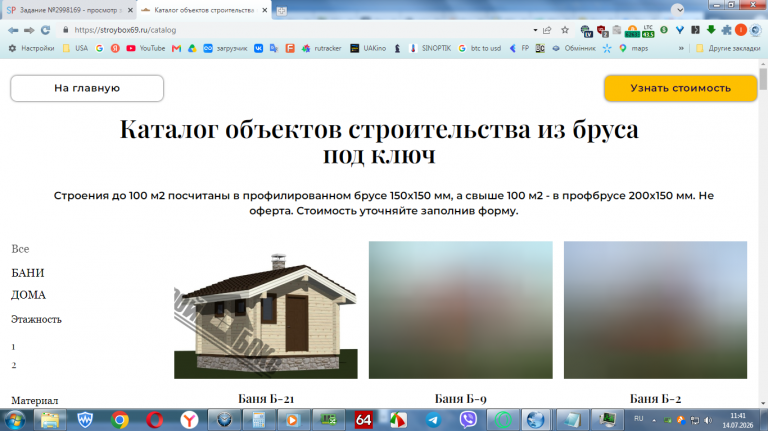Expand hidden bookmarks with double chevron
768x431 pixels.
click(681, 48)
